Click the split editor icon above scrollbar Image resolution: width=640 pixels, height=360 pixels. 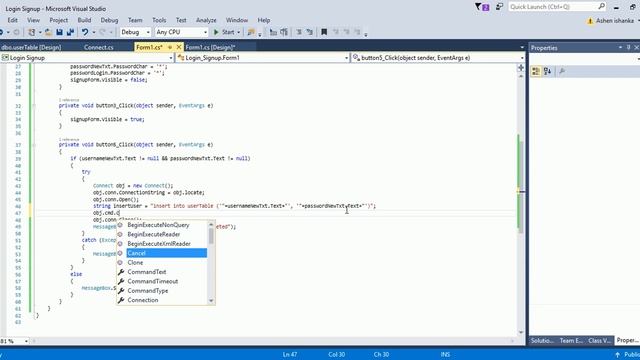click(x=521, y=68)
